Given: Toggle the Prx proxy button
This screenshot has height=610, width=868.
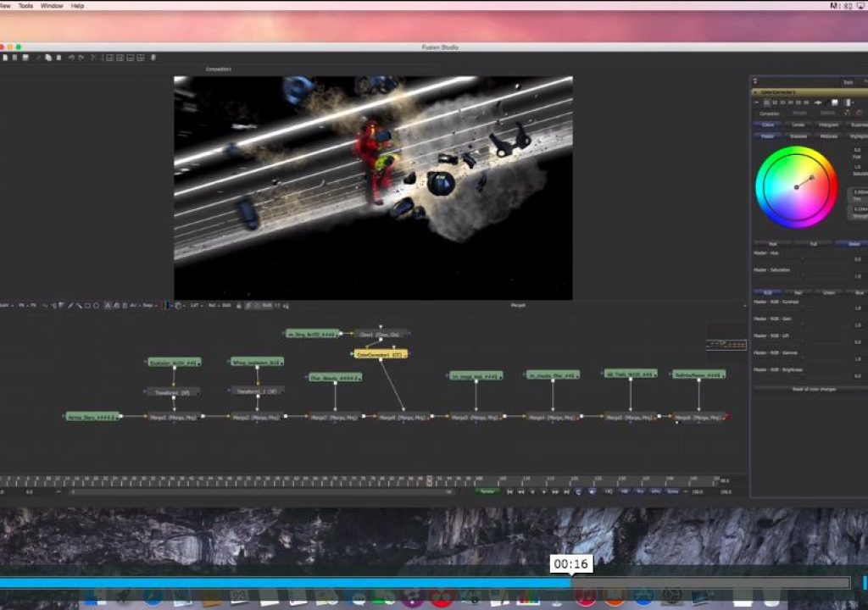Looking at the screenshot, I should pyautogui.click(x=640, y=491).
